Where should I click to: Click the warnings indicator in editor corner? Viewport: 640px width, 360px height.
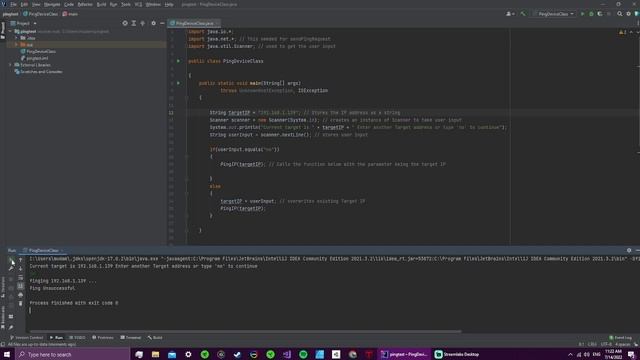click(622, 32)
